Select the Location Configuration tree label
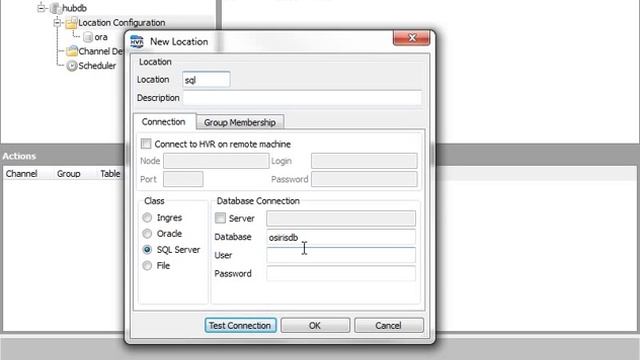Viewport: 640px width, 360px height. (x=122, y=23)
